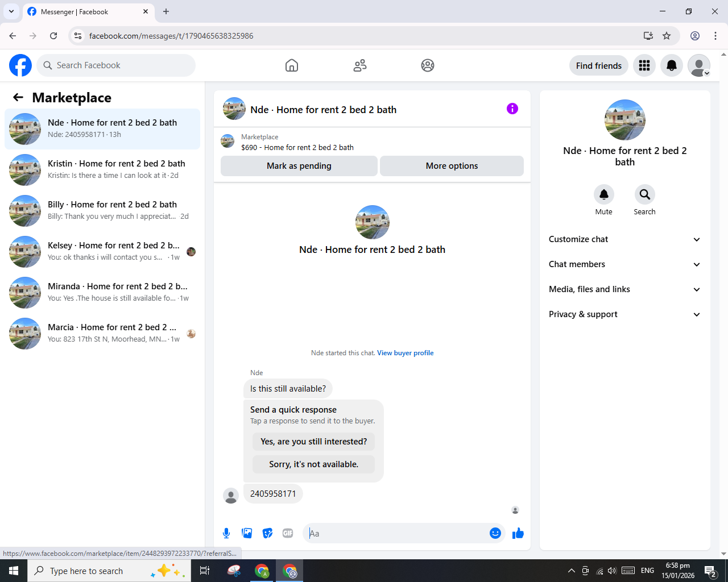728x582 pixels.
Task: Open the Kristin conversation
Action: [x=102, y=170]
